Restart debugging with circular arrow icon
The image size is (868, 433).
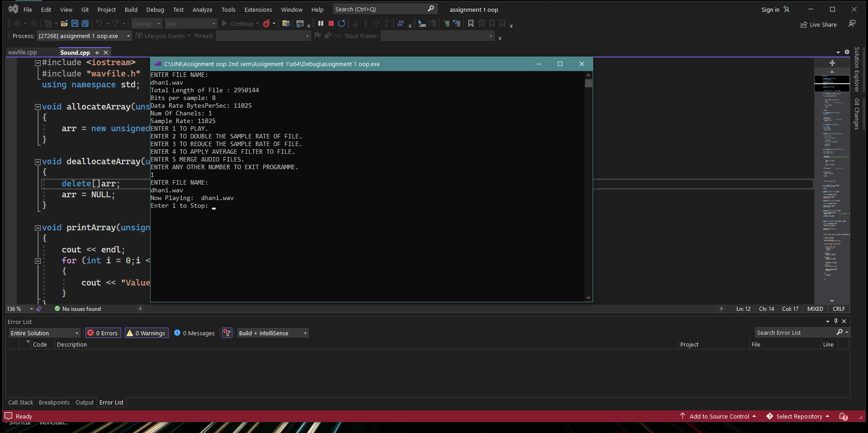342,24
